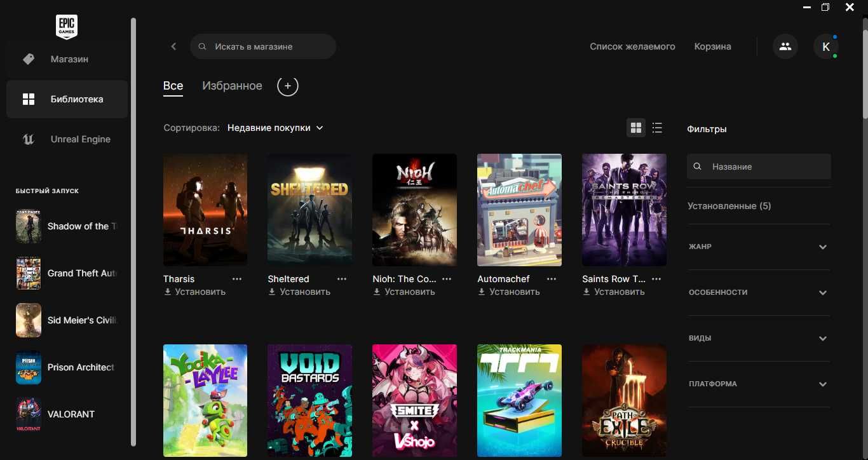Install Tharsis via Установить
The image size is (868, 460).
point(194,292)
